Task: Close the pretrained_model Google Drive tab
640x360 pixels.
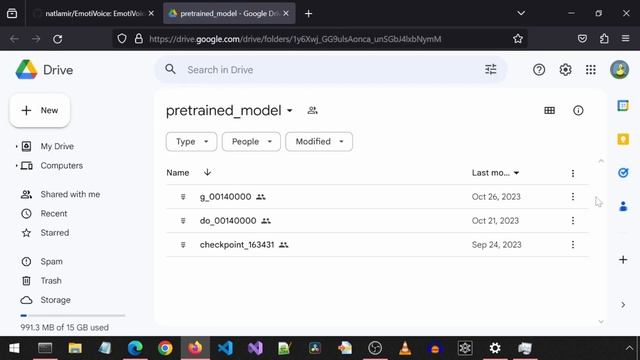Action: pyautogui.click(x=286, y=13)
